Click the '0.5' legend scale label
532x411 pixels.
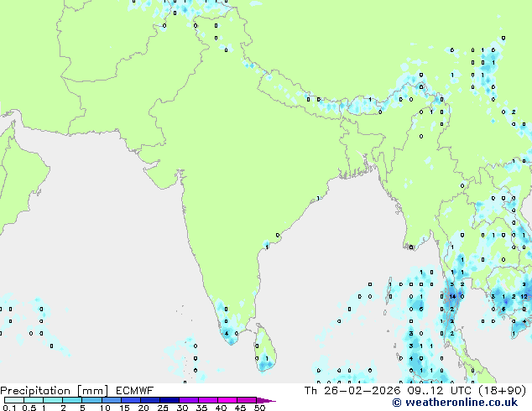tap(29, 408)
